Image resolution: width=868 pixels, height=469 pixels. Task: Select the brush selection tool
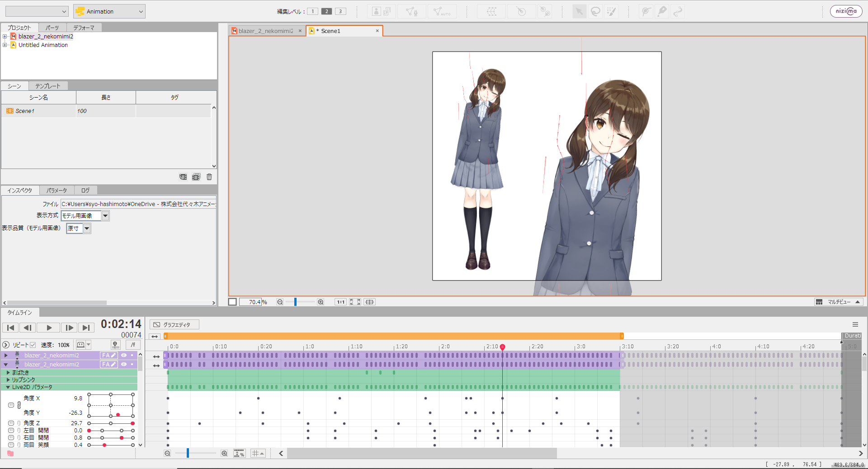612,11
